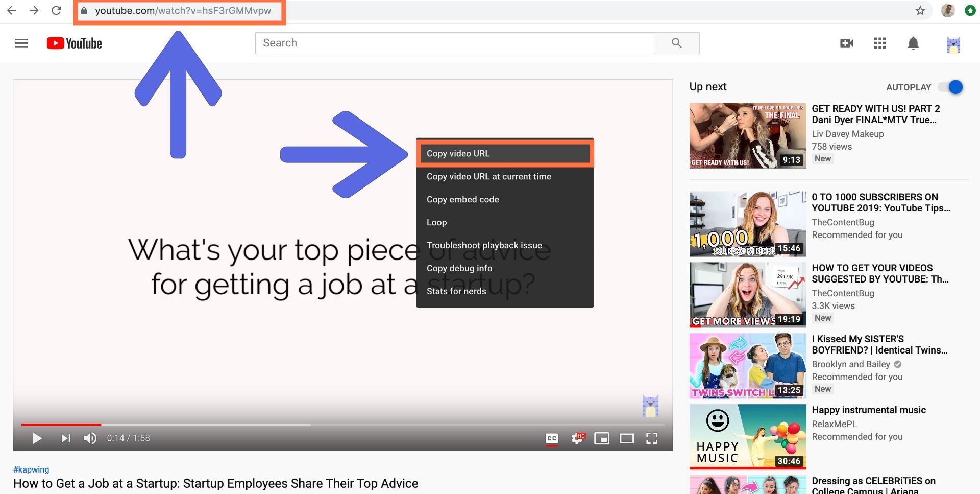Click the RelaxMePL channel name
This screenshot has height=494, width=980.
click(x=835, y=424)
